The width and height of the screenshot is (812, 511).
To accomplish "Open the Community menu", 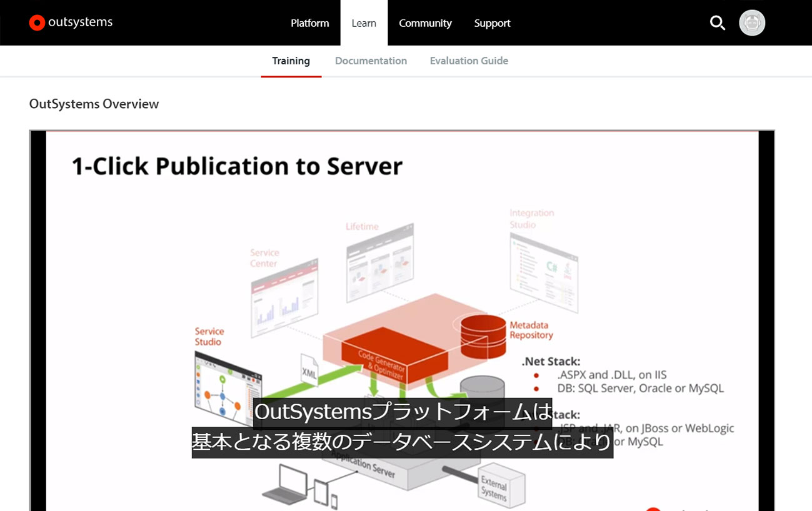I will tap(425, 23).
